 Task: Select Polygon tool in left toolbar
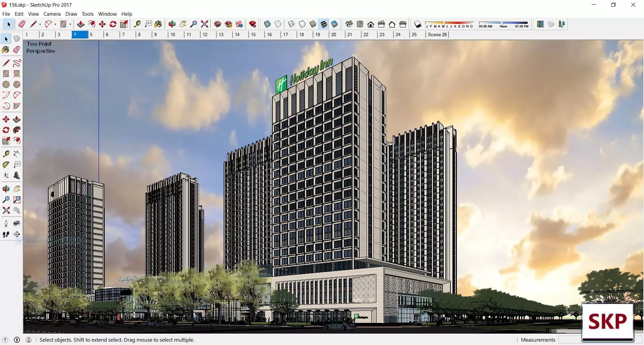(x=17, y=84)
